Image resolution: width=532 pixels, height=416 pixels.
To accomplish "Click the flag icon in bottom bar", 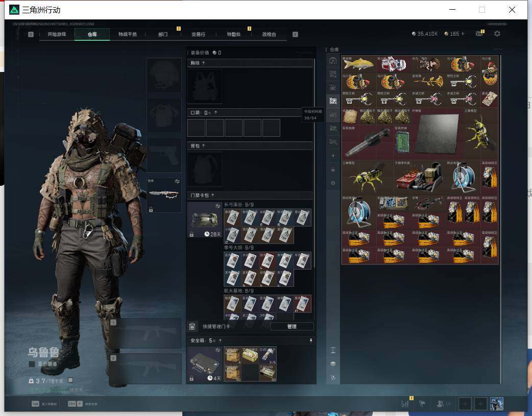I will tap(422, 404).
